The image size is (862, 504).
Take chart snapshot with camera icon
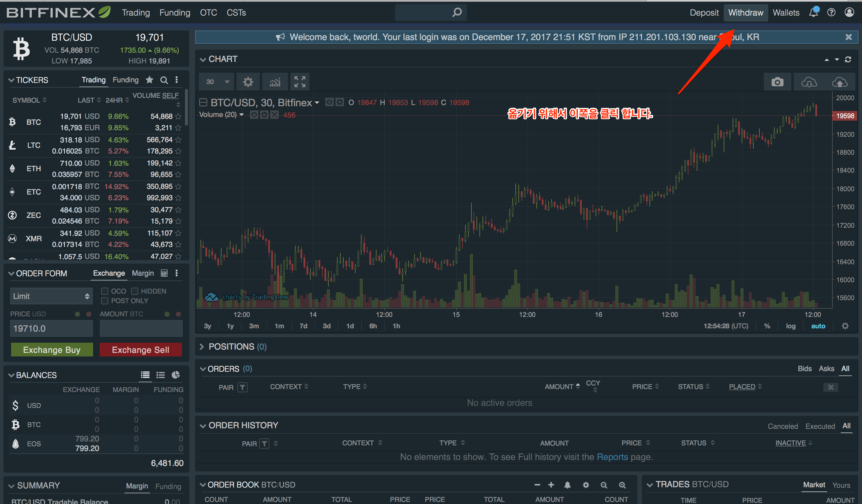tap(777, 82)
